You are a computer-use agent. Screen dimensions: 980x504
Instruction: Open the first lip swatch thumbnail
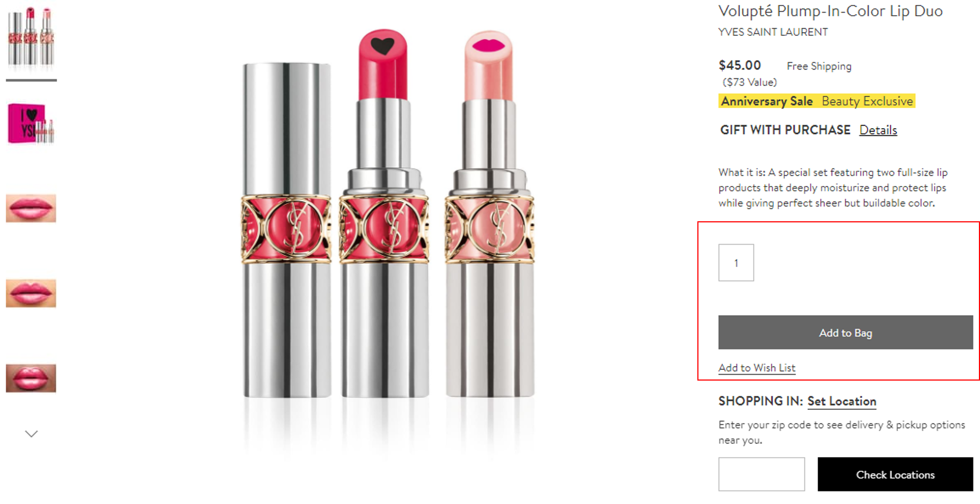31,208
